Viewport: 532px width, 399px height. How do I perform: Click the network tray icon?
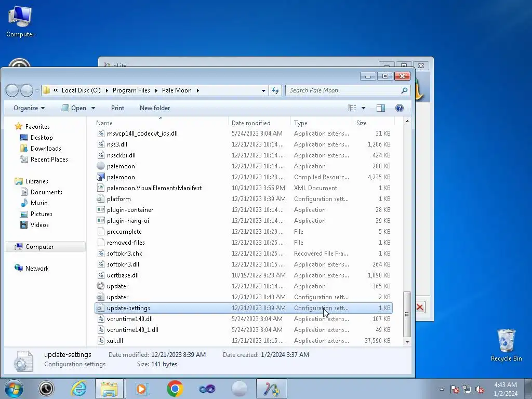click(x=467, y=389)
